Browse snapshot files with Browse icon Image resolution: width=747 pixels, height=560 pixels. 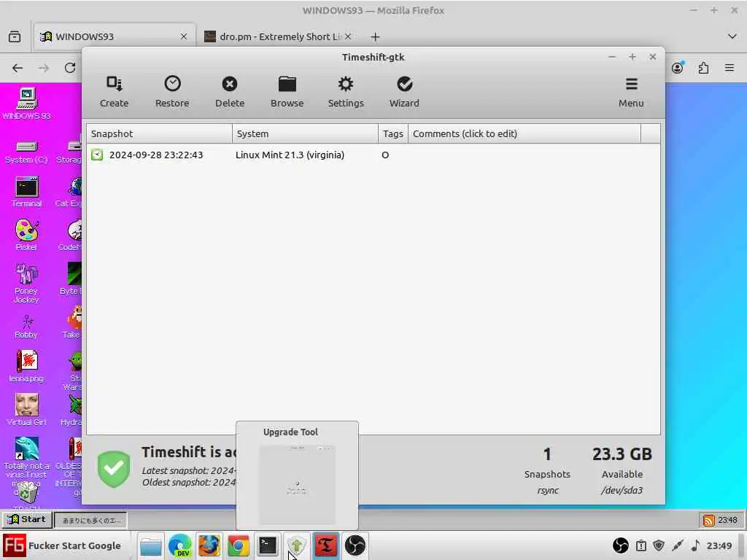point(287,92)
